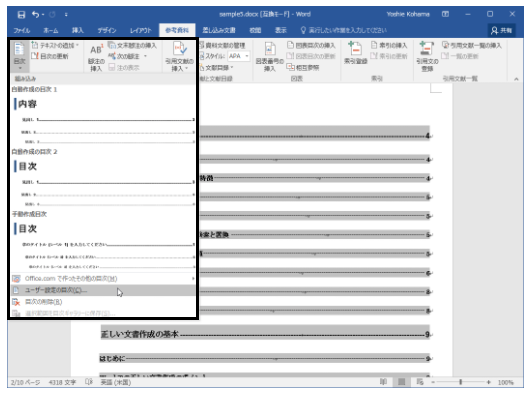531x396 pixels.
Task: Choose 目次の削除 menu item
Action: (103, 302)
